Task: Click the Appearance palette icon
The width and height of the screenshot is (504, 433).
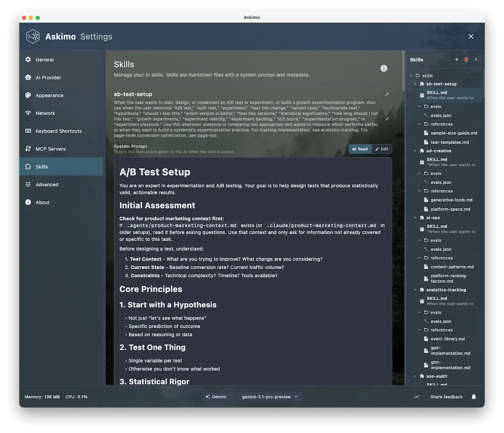Action: [x=28, y=95]
